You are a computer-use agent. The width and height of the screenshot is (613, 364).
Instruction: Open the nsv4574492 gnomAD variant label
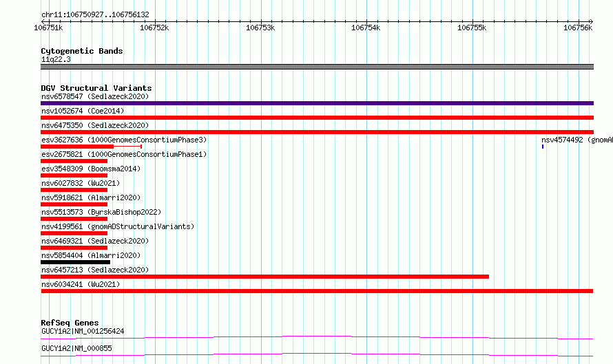click(x=577, y=140)
